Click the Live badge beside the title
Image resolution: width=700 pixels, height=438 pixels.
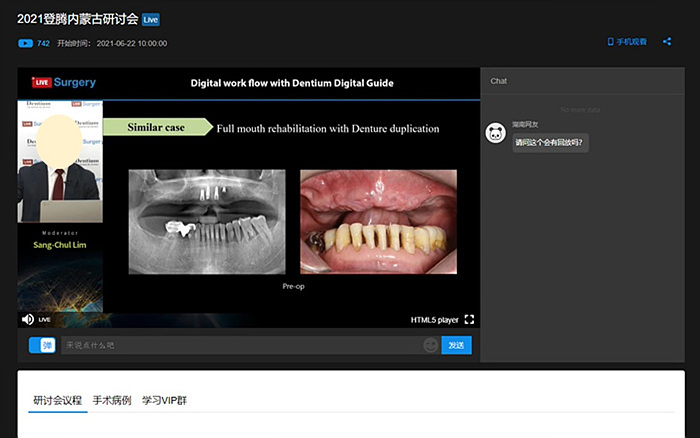point(150,20)
